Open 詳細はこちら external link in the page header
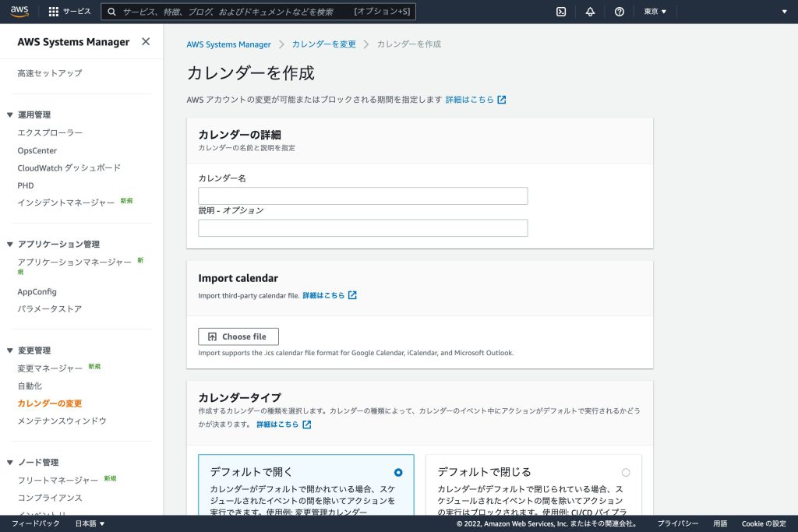The height and width of the screenshot is (532, 798). click(x=472, y=99)
